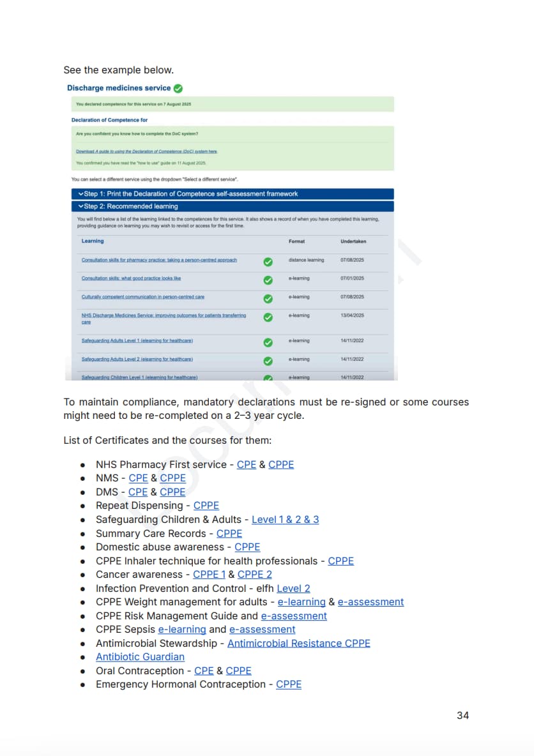
Task: Open CPPE link for Emergency Hormonal Contraception
Action: pyautogui.click(x=289, y=684)
